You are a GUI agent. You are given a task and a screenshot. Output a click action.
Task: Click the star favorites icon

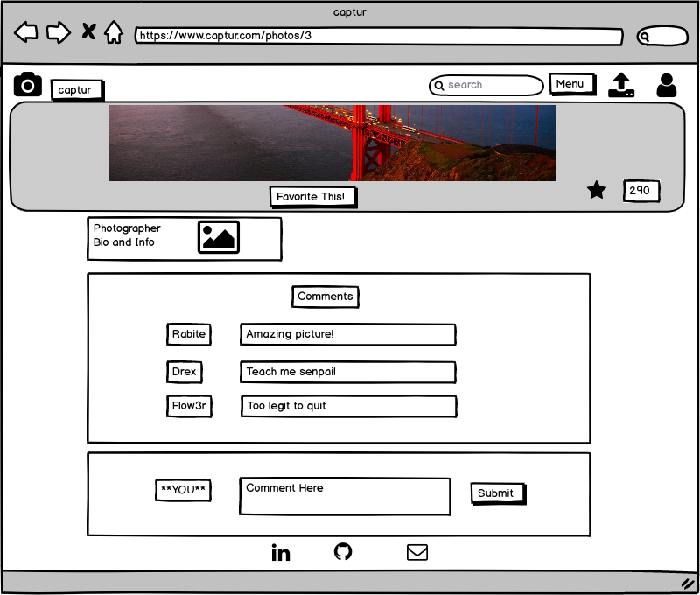click(597, 190)
